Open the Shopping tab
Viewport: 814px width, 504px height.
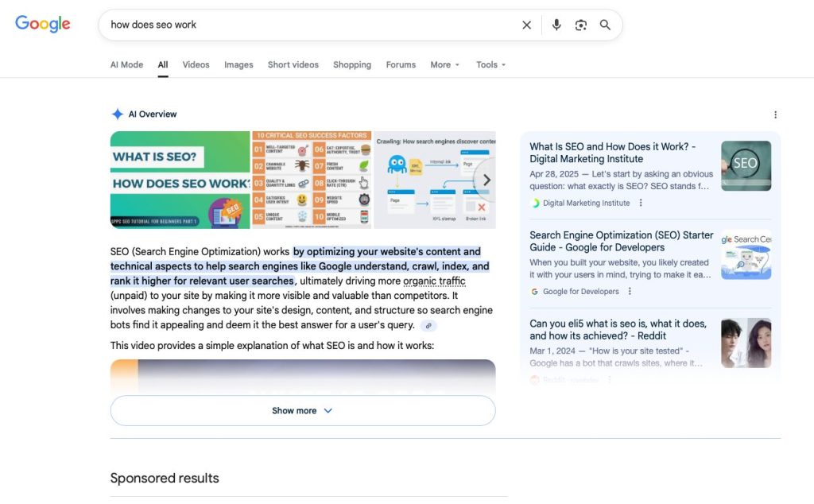(x=352, y=65)
